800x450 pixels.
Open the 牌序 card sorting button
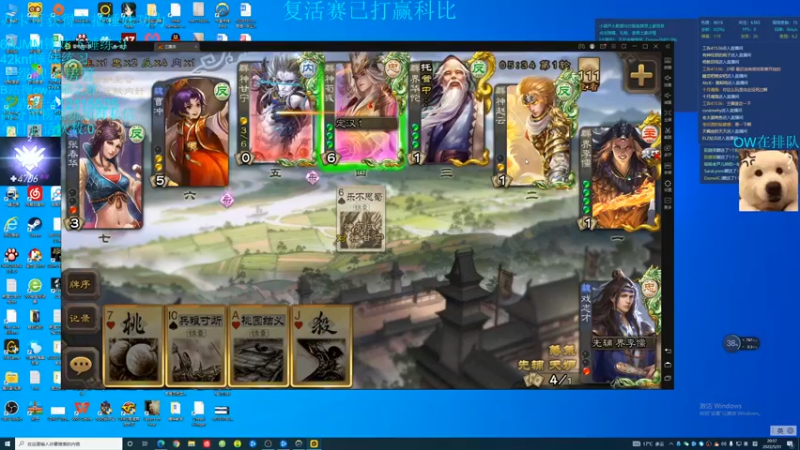[81, 284]
